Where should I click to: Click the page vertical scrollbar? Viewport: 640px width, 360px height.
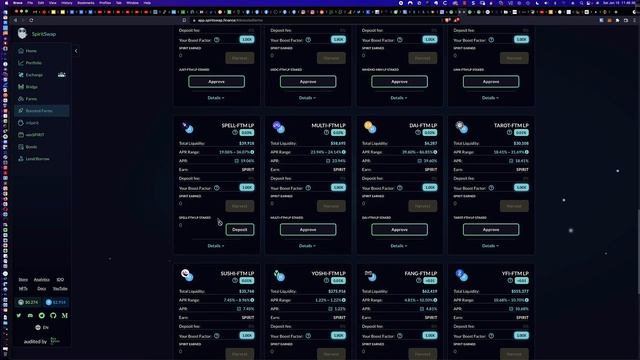point(638,251)
